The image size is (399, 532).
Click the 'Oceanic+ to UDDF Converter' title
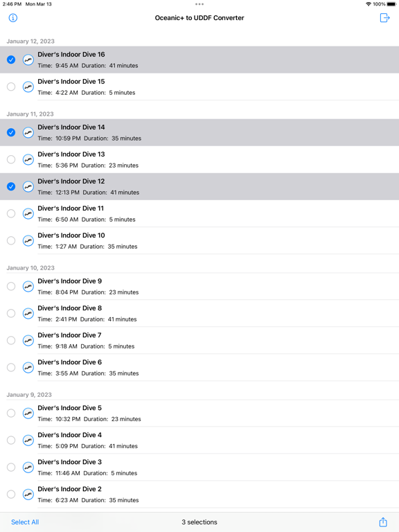tap(199, 17)
